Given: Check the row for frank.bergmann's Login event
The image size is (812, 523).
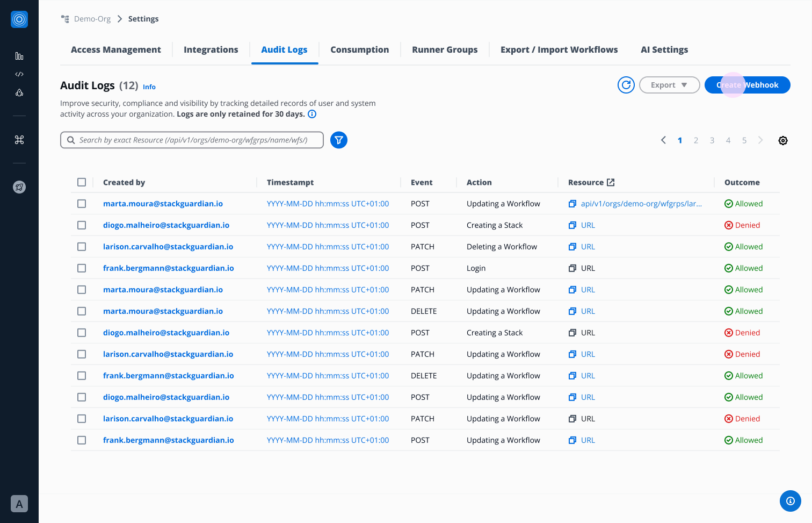Looking at the screenshot, I should click(82, 268).
